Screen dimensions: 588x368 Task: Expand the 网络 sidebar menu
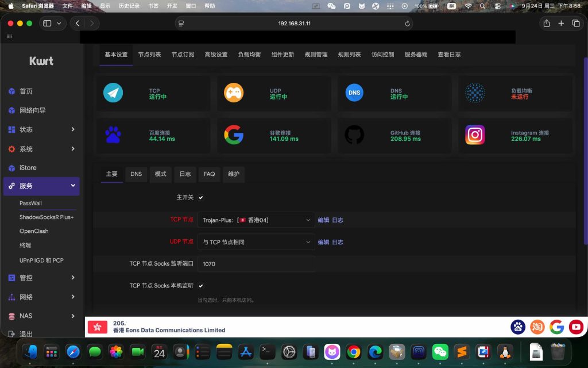(x=41, y=297)
